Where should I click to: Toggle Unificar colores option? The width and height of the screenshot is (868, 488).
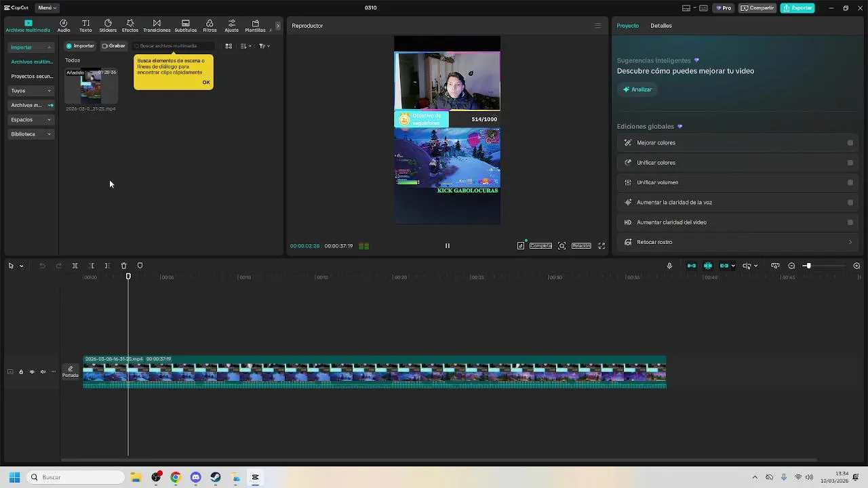tap(850, 163)
